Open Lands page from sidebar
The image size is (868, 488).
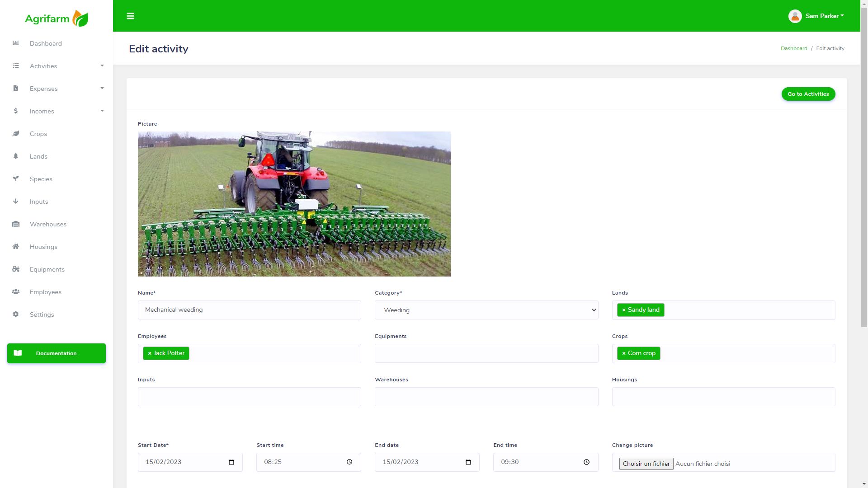coord(38,156)
